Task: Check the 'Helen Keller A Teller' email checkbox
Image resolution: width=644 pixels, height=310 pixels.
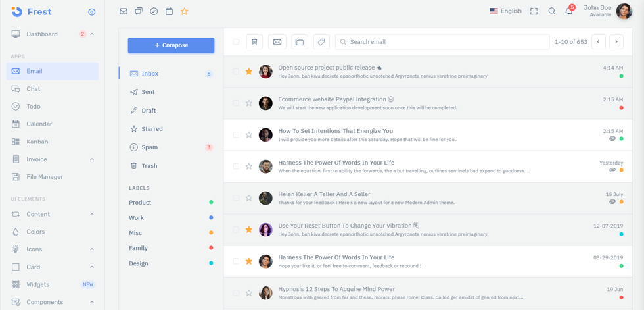Action: click(x=236, y=198)
